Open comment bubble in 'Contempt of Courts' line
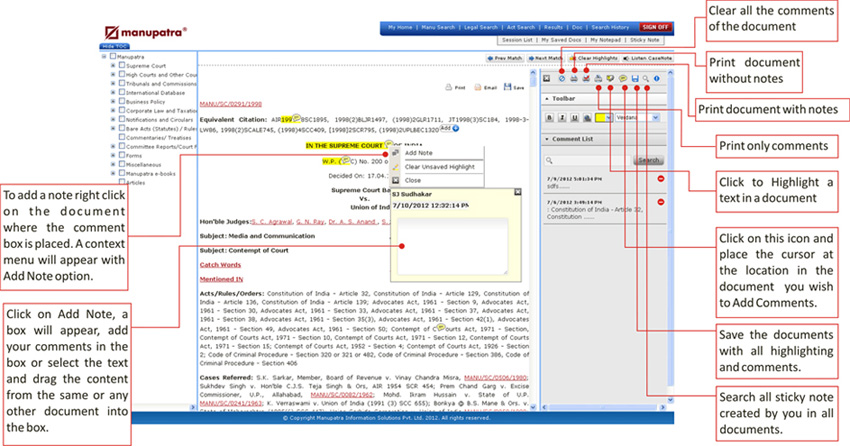Image resolution: width=850 pixels, height=446 pixels. click(441, 327)
